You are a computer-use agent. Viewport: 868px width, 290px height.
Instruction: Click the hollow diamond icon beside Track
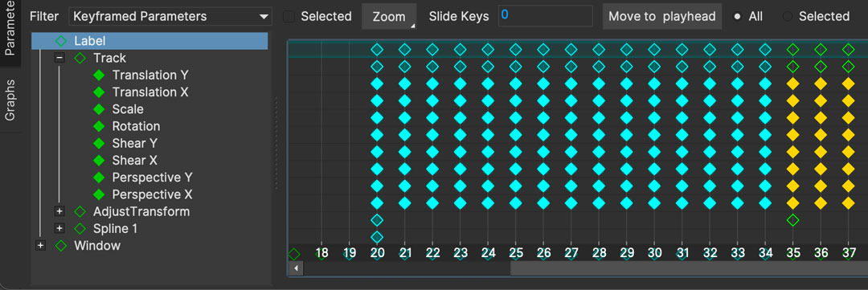pyautogui.click(x=80, y=58)
